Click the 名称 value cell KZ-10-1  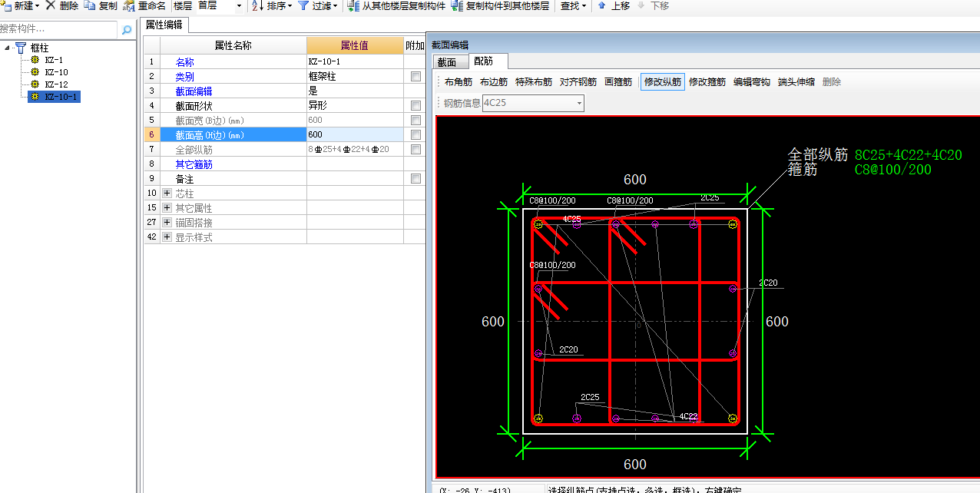[355, 62]
